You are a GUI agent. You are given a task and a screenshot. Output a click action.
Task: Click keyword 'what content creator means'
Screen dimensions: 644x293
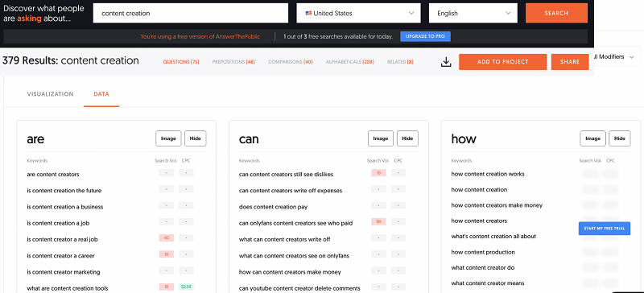pyautogui.click(x=488, y=283)
